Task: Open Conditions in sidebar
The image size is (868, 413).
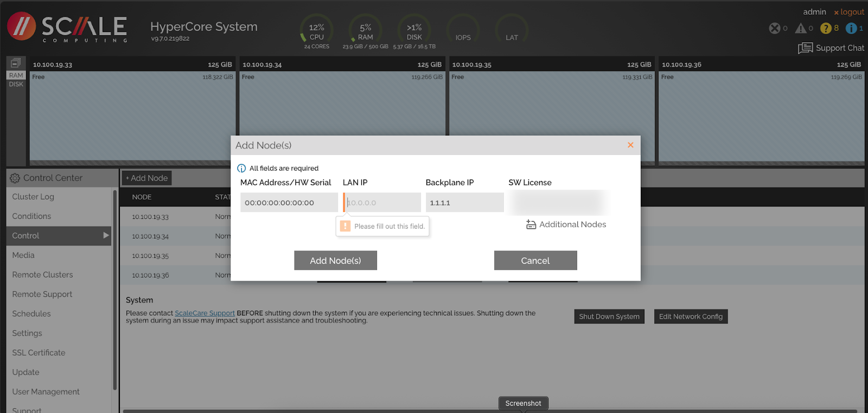Action: 31,216
